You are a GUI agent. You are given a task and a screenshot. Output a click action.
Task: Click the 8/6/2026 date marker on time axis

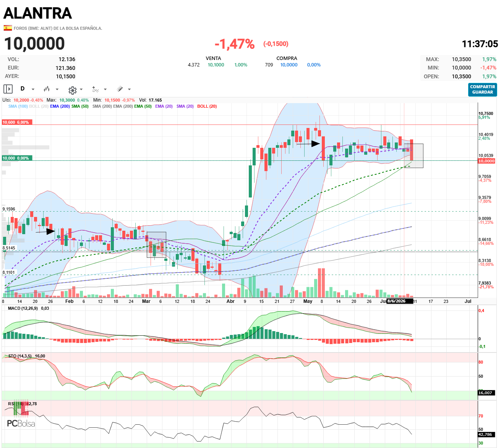click(x=400, y=301)
